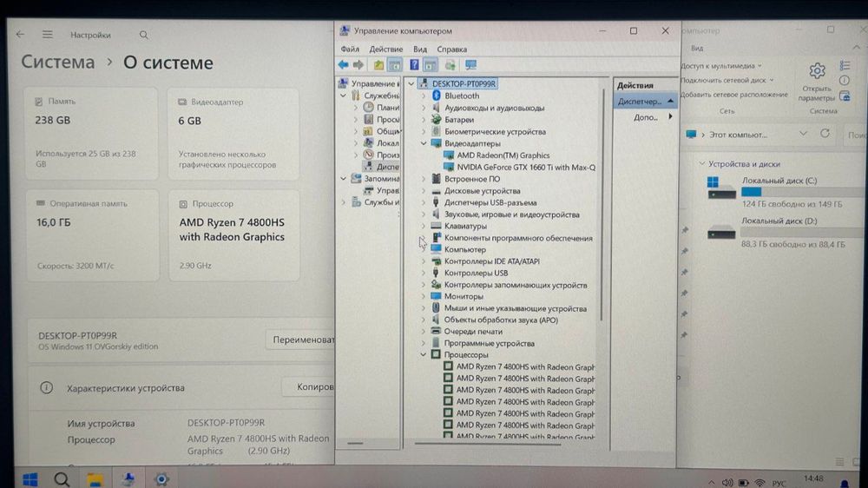This screenshot has width=868, height=488.
Task: Select Локальный диск (C:) in Explorer
Action: [785, 192]
